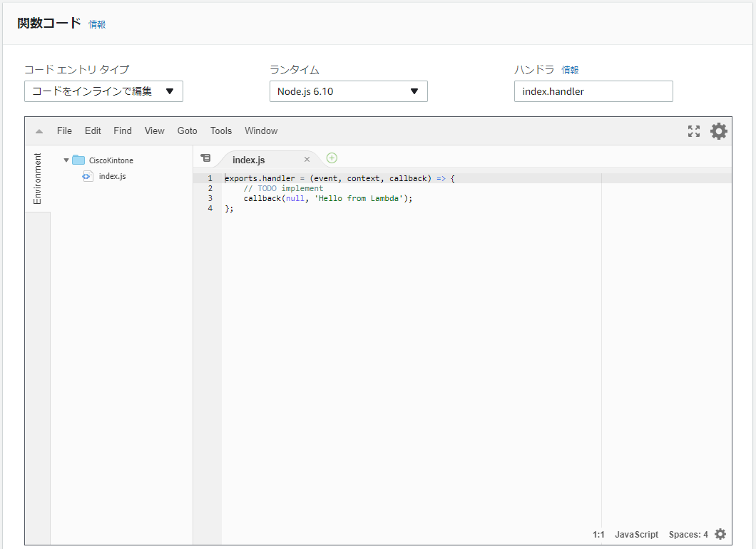Change the Spaces: 4 indentation setting

[x=688, y=535]
